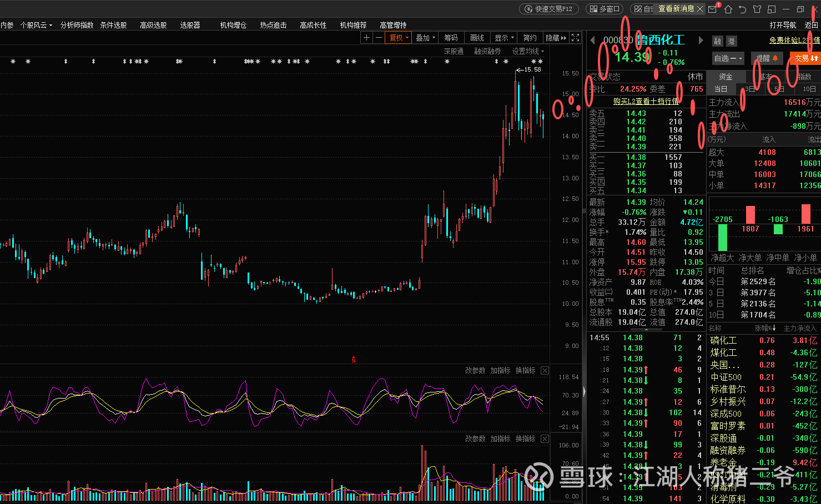The image size is (821, 504).
Task: Expand the 设置均线 moving average dropdown
Action: (x=528, y=51)
